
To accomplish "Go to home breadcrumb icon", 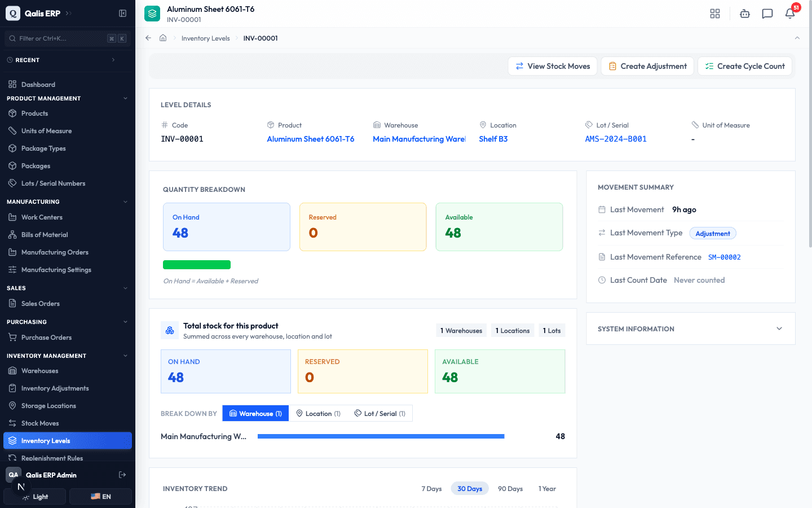I will 163,38.
